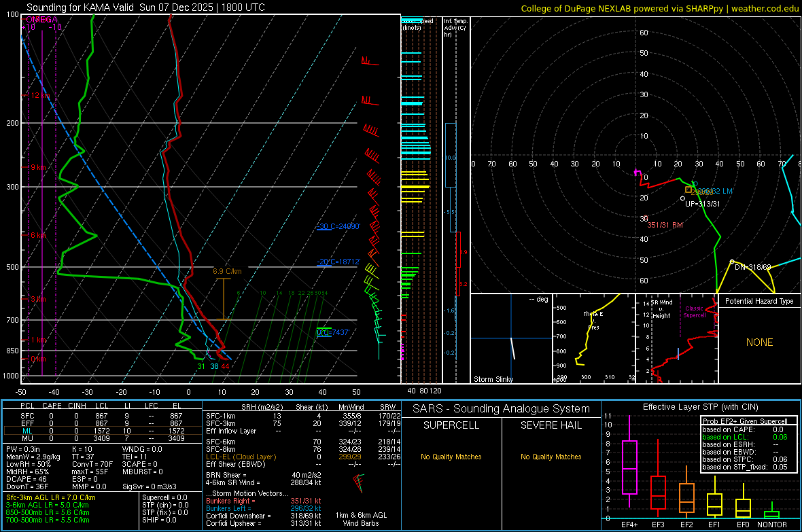The height and width of the screenshot is (532, 802).
Task: Click the "1km & 6km AGL Wind Barbs" label
Action: pyautogui.click(x=361, y=519)
